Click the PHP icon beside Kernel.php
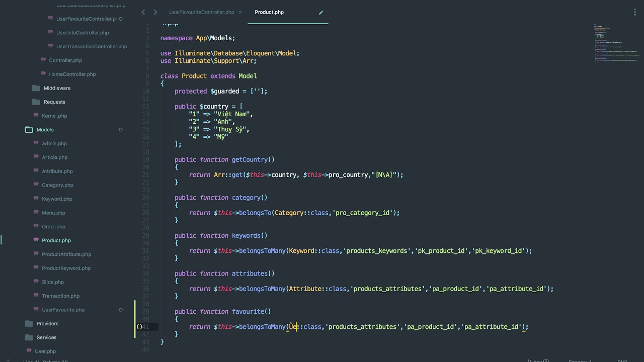The width and height of the screenshot is (644, 362). [36, 115]
